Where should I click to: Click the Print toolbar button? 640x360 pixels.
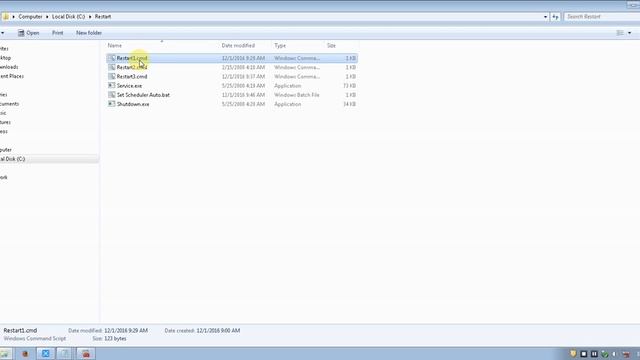58,33
